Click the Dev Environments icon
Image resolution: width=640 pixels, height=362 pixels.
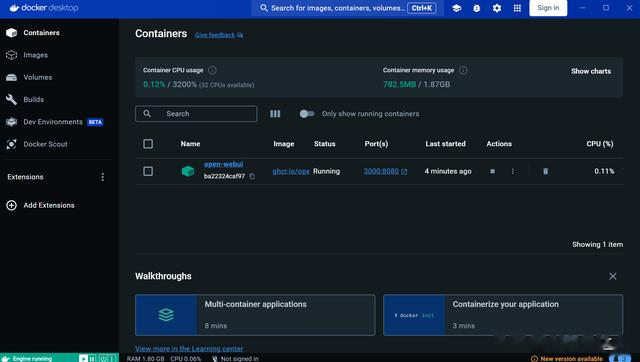(11, 122)
